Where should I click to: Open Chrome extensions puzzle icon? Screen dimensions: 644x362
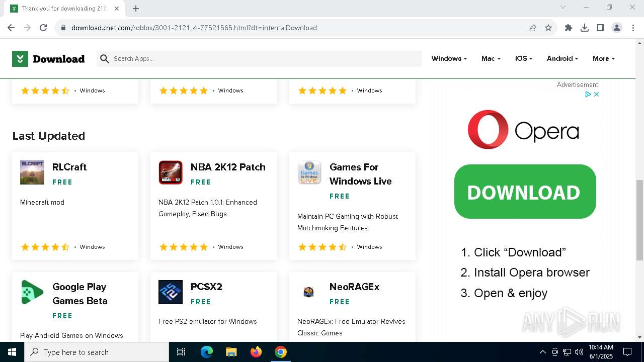tap(569, 28)
